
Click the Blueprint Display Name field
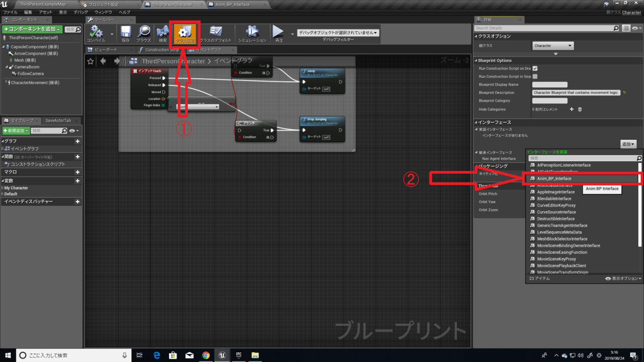tap(550, 85)
